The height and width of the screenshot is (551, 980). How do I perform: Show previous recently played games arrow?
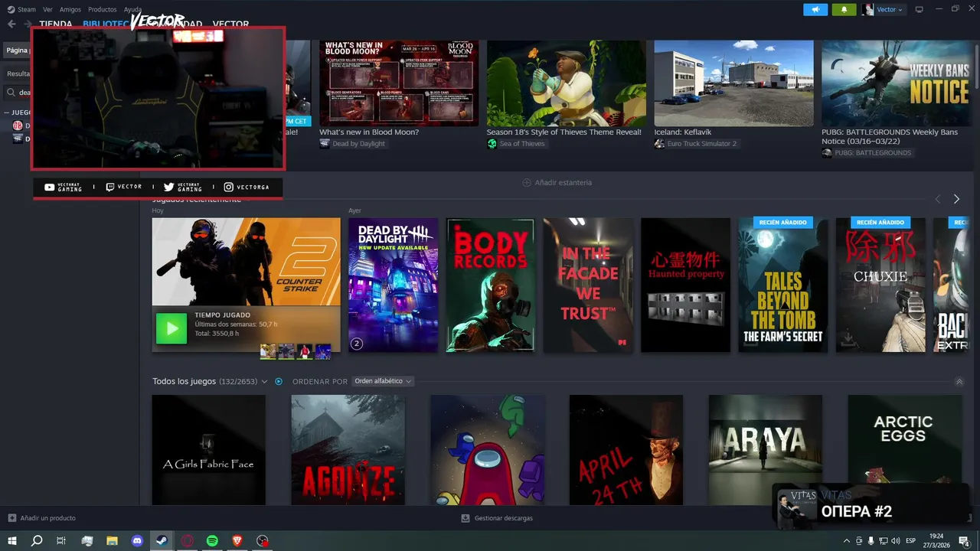(x=938, y=199)
